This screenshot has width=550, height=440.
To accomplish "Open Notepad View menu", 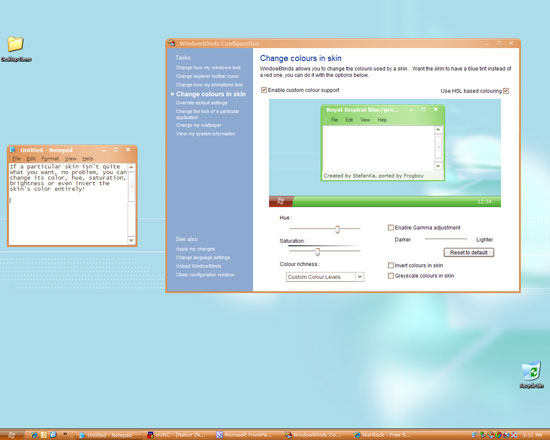I will coord(70,159).
